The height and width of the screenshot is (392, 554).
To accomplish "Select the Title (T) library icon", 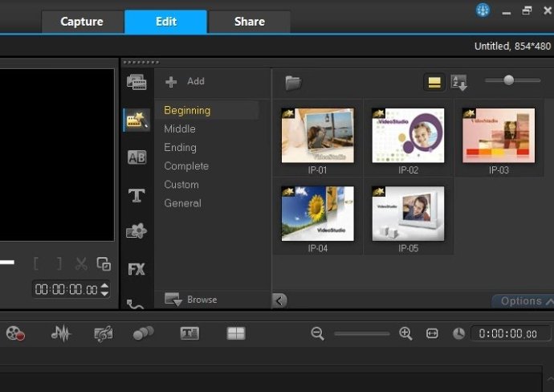I will click(x=136, y=195).
